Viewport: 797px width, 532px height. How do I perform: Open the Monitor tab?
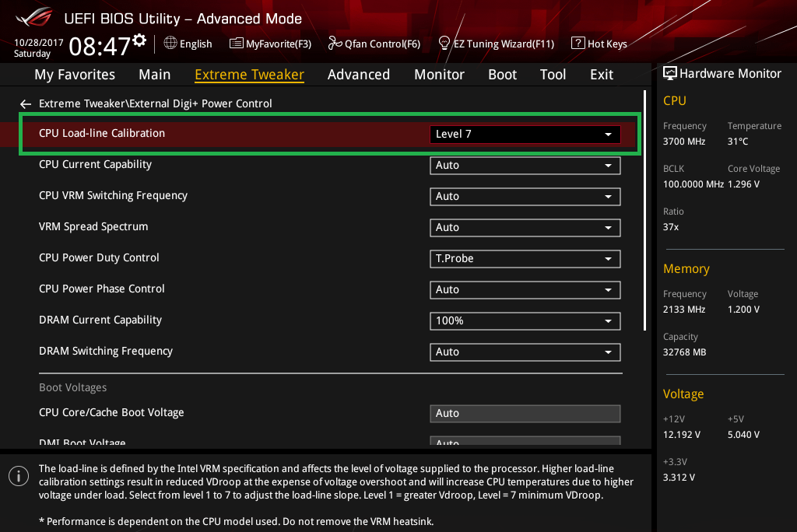coord(439,75)
